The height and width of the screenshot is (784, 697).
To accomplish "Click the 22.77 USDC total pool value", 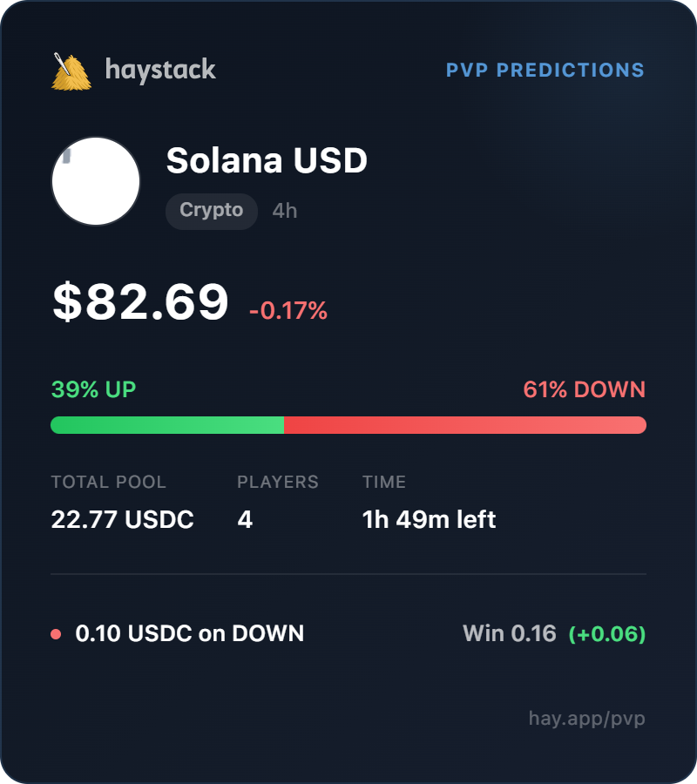I will pos(122,520).
